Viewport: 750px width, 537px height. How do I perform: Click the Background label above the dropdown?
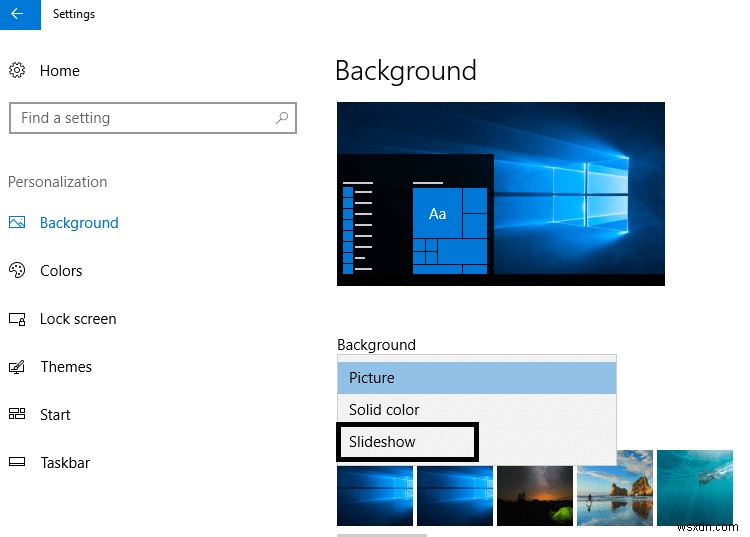pos(376,345)
